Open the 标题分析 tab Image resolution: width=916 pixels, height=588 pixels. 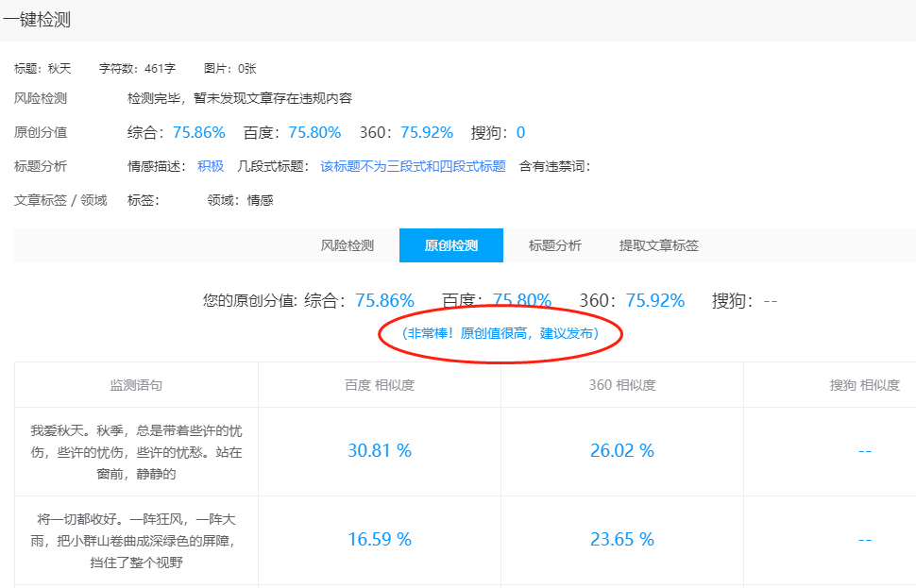tap(555, 245)
